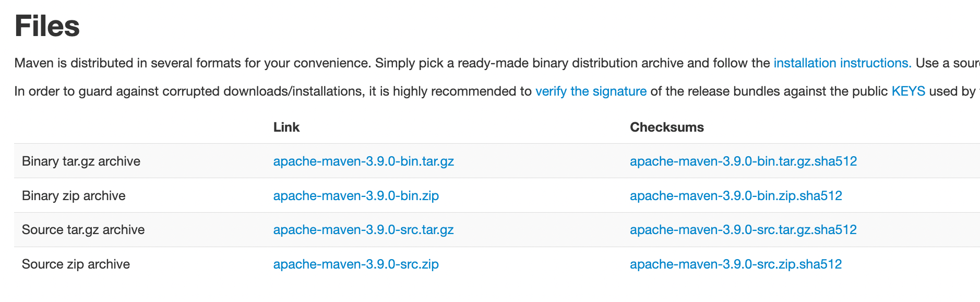
Task: Open the src.zip.sha512 checksum link
Action: 736,264
